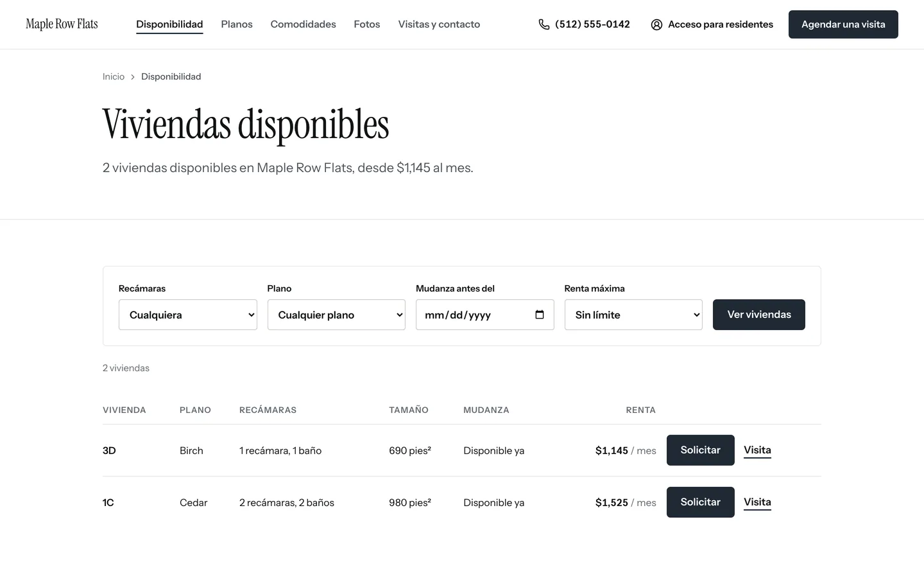The image size is (924, 578).
Task: Call the (512) 555-0142 phone link
Action: (x=585, y=24)
